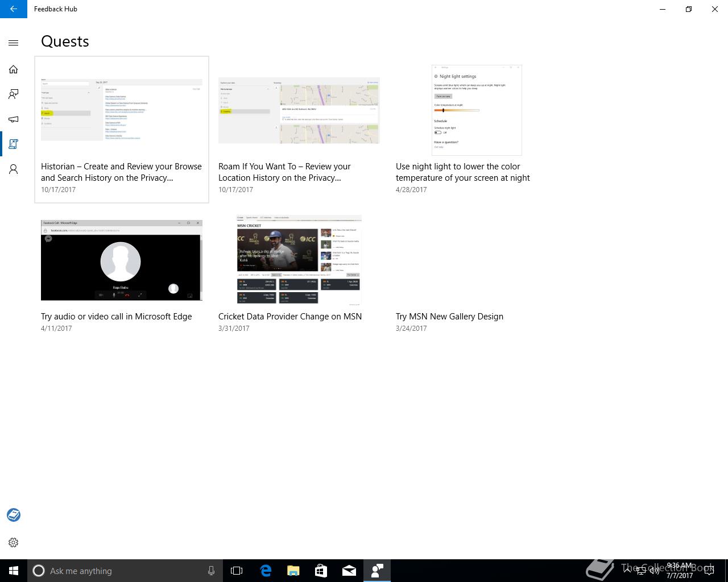Open File Explorer from taskbar

tap(293, 571)
